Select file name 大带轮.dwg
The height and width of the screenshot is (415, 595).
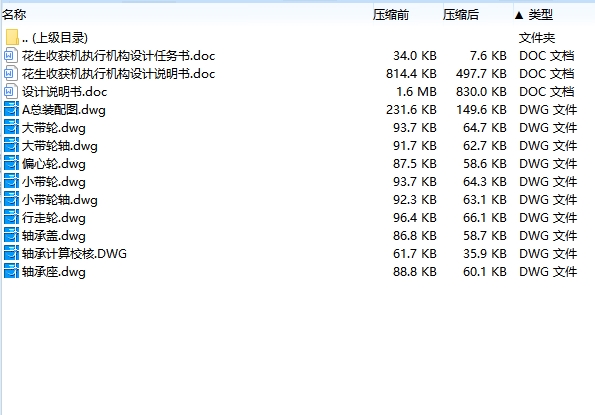point(54,128)
